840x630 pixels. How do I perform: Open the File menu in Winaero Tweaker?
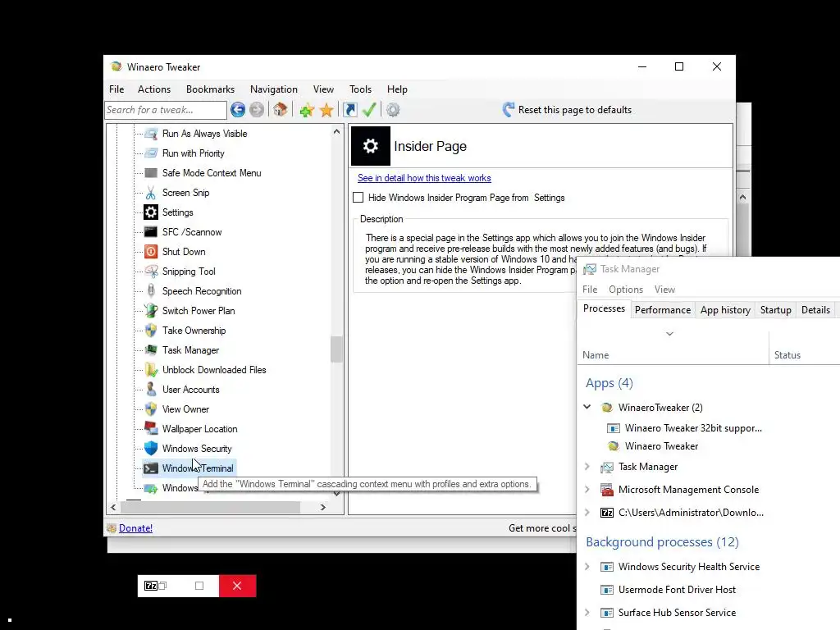click(116, 89)
